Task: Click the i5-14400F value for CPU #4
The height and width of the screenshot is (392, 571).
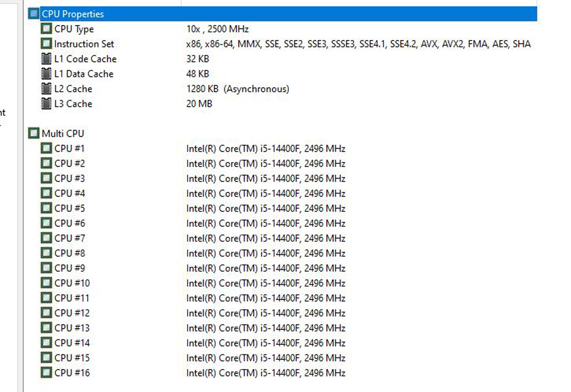Action: click(266, 193)
